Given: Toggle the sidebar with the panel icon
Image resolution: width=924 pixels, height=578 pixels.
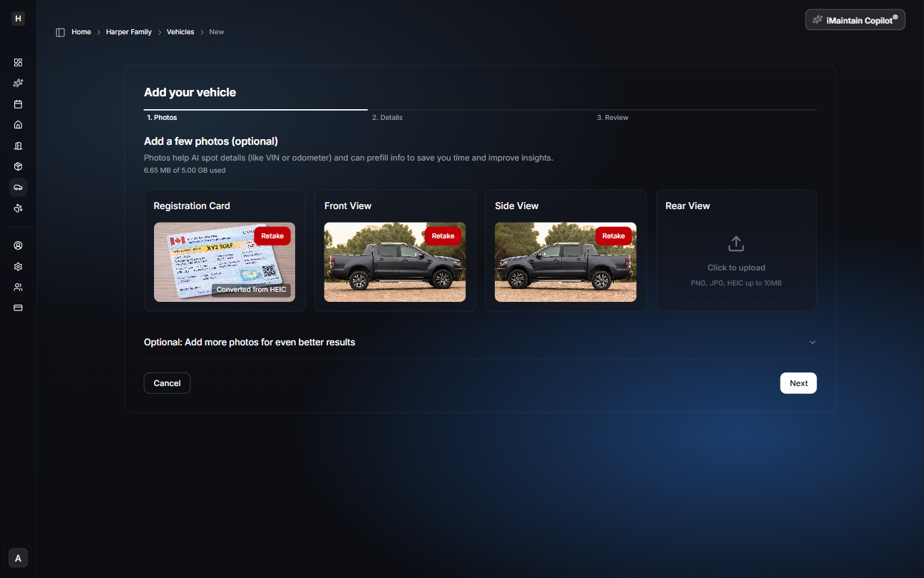Looking at the screenshot, I should 60,31.
